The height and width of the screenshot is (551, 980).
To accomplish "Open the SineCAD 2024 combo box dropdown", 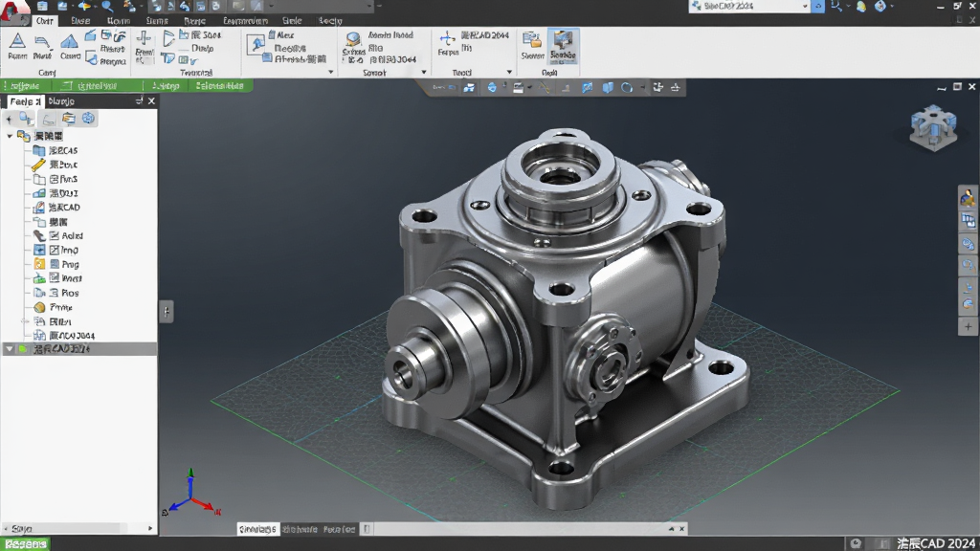I will coord(804,7).
